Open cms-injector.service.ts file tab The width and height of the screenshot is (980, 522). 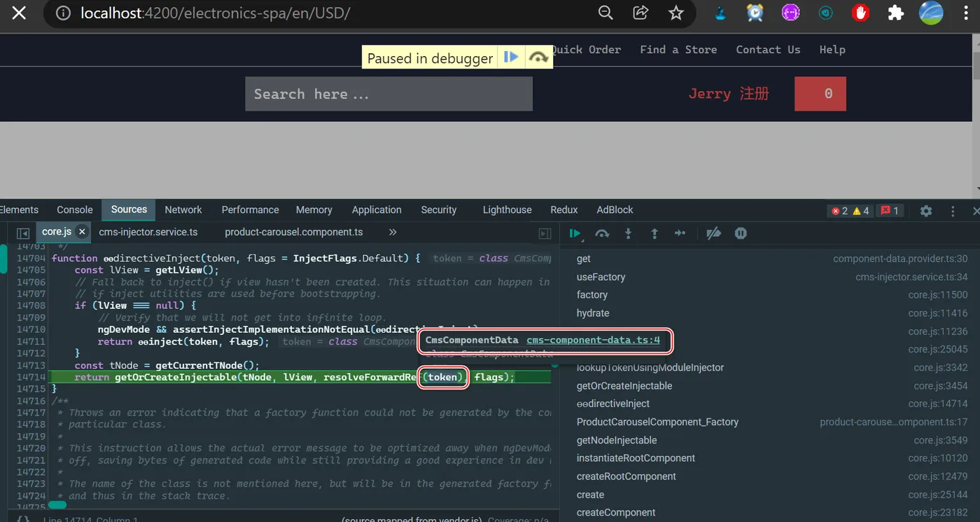tap(148, 232)
